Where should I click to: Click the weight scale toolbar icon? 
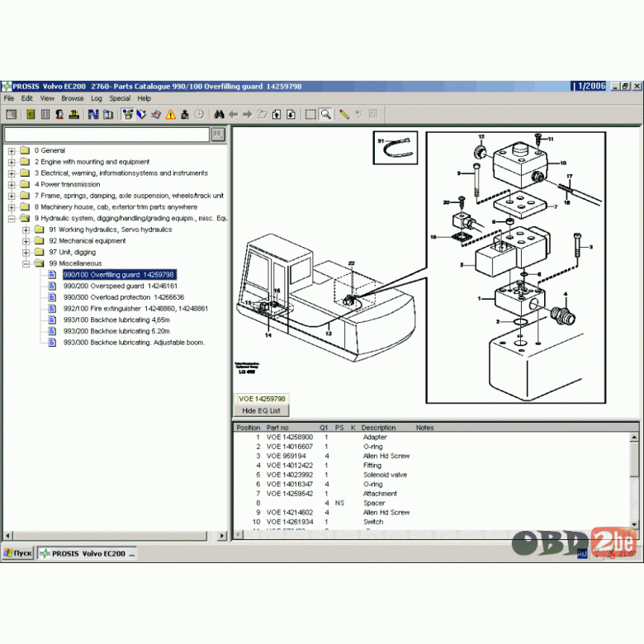click(x=185, y=115)
